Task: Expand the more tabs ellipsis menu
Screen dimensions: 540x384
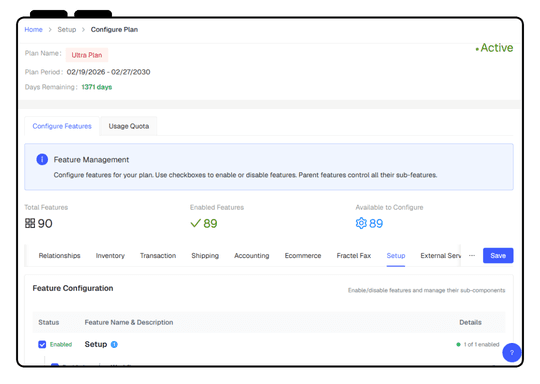Action: [472, 256]
